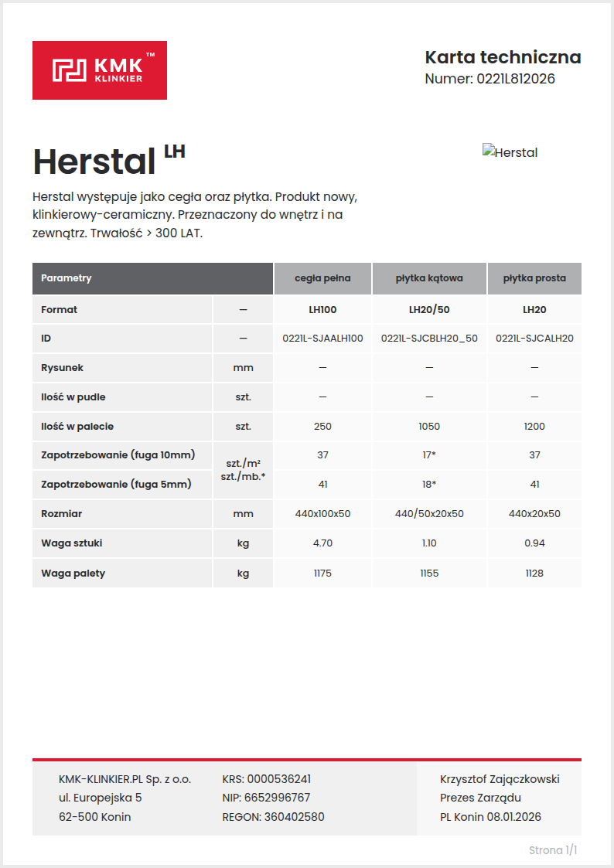Viewport: 614px width, 868px height.
Task: Click the Format row label
Action: point(60,309)
